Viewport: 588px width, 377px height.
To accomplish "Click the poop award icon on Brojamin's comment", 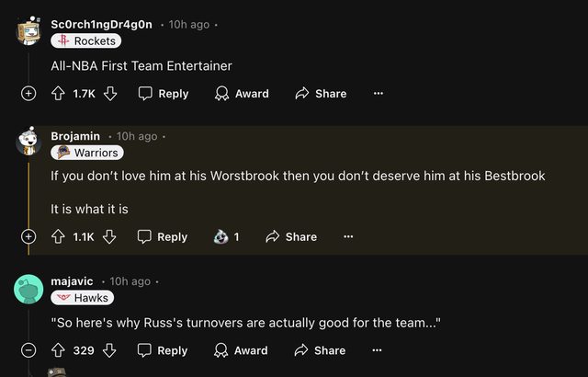I will [x=220, y=236].
